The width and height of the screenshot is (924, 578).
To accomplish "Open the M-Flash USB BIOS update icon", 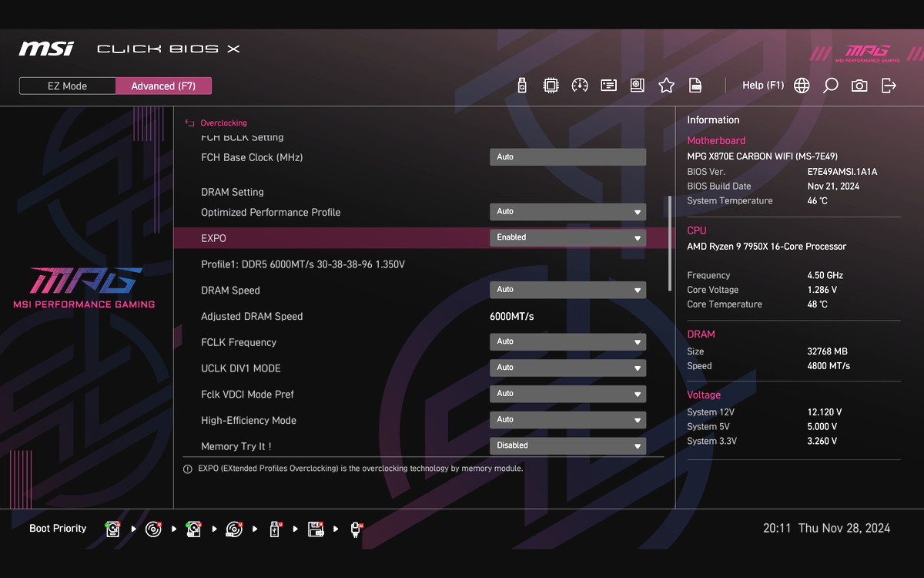I will (x=522, y=86).
